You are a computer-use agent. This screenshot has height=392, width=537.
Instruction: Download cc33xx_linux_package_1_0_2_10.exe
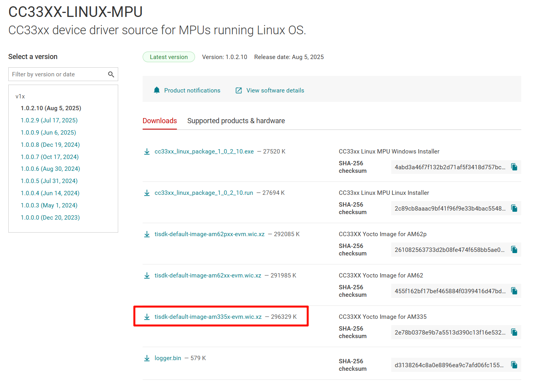(204, 152)
